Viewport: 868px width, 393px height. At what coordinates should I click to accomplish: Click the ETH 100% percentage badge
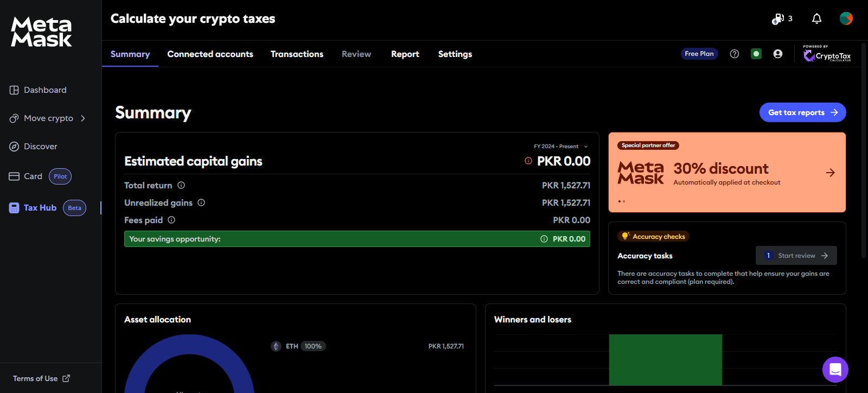coord(313,346)
